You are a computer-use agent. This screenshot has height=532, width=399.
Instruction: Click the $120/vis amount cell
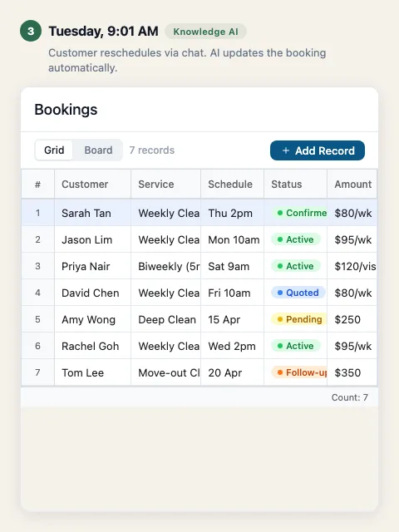click(x=352, y=266)
